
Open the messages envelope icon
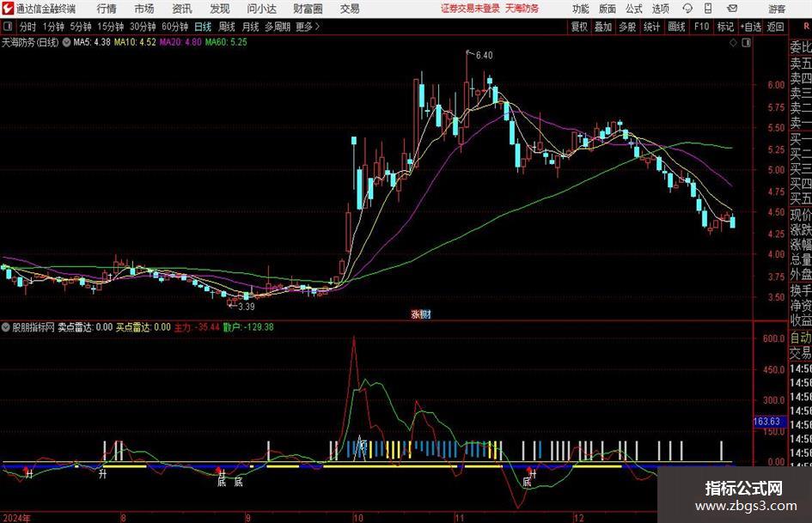pos(732,9)
